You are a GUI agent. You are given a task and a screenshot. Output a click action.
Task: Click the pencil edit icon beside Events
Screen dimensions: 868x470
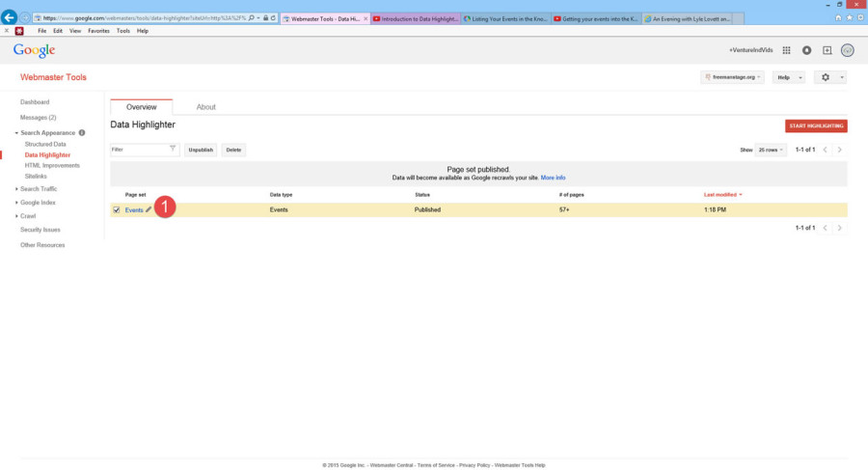(149, 209)
